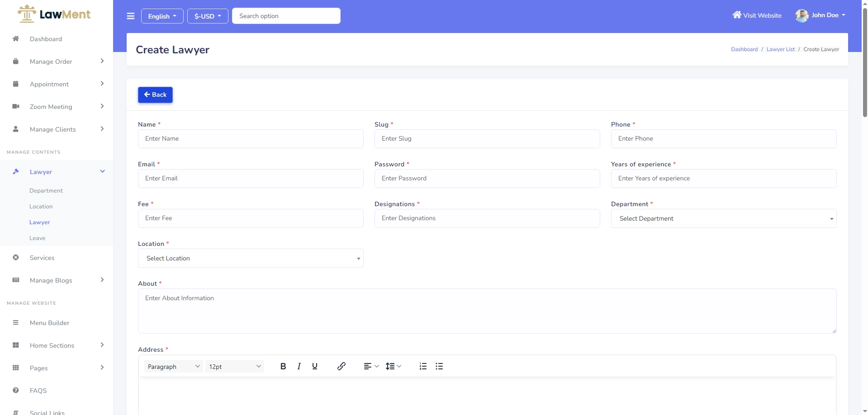Focus the Enter Fee field

pos(251,218)
